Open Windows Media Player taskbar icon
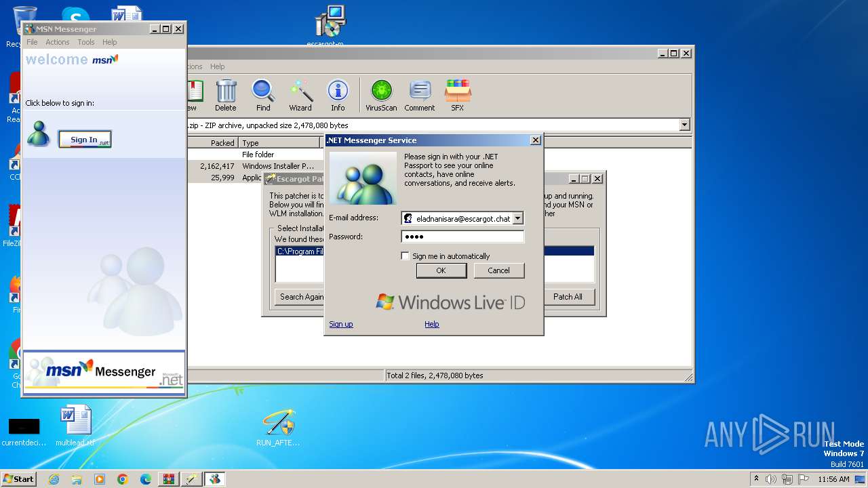The width and height of the screenshot is (868, 488). tap(100, 479)
